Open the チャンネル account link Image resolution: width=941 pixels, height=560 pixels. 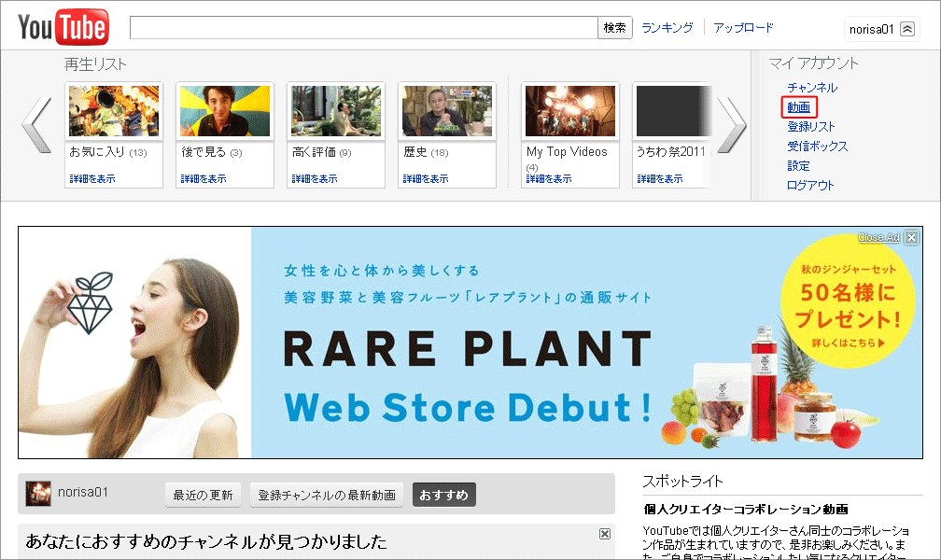[x=812, y=88]
